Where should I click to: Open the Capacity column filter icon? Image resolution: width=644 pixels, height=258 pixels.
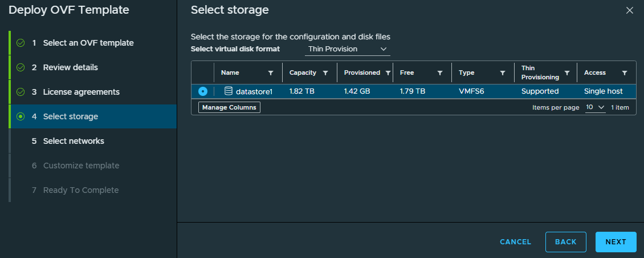tap(325, 73)
